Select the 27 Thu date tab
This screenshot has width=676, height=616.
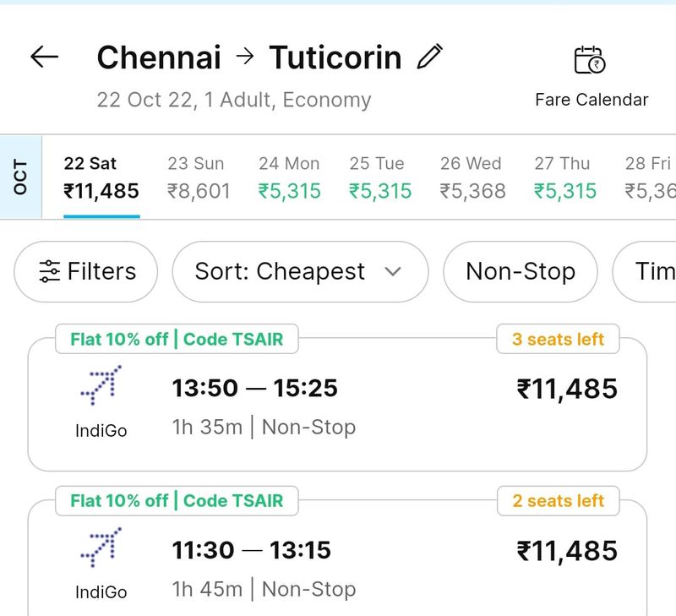pyautogui.click(x=564, y=178)
